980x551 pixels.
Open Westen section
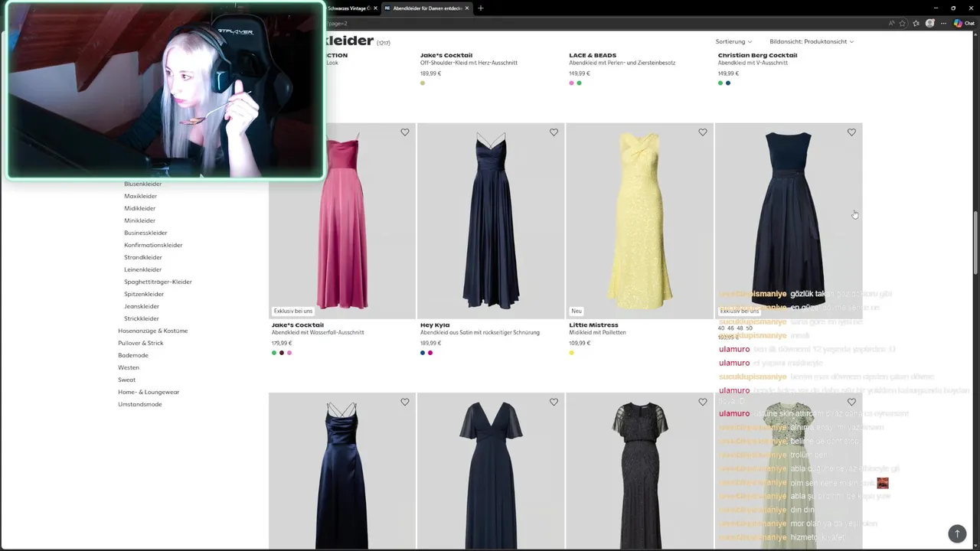coord(129,367)
